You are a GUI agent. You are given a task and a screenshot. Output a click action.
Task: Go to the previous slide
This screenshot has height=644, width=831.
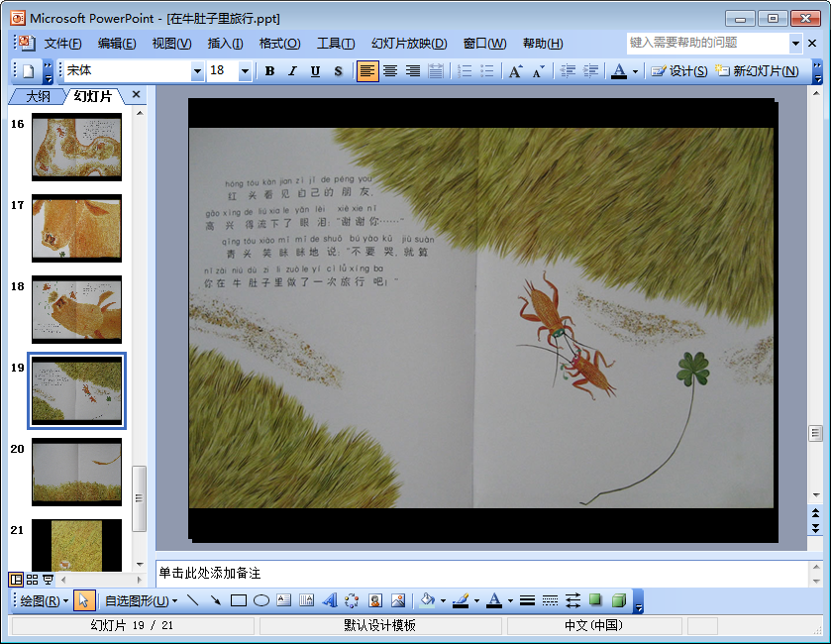(x=815, y=513)
